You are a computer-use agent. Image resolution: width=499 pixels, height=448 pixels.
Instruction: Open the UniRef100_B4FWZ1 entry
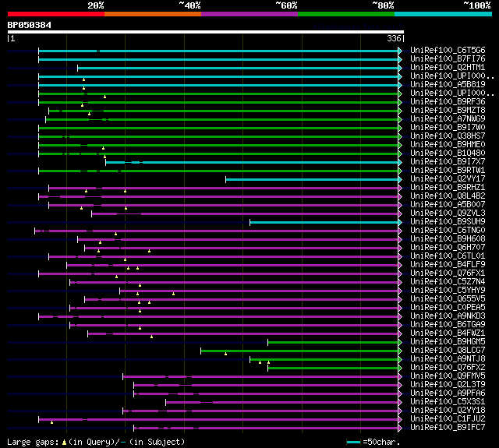[448, 333]
